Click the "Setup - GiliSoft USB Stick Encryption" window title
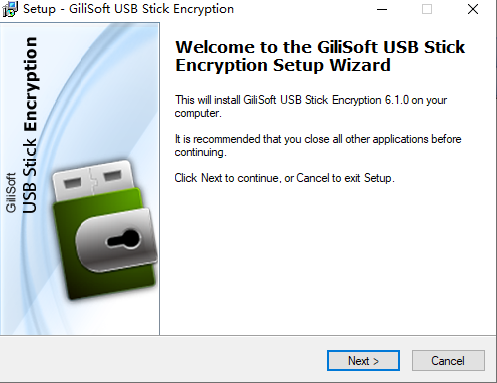 [128, 9]
